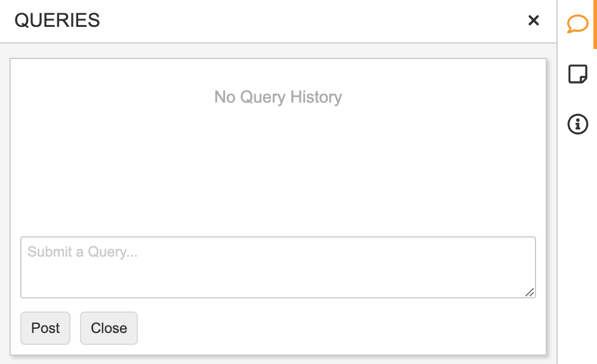This screenshot has height=364, width=597.
Task: Select the orange chat bubble sidebar tab
Action: click(577, 24)
